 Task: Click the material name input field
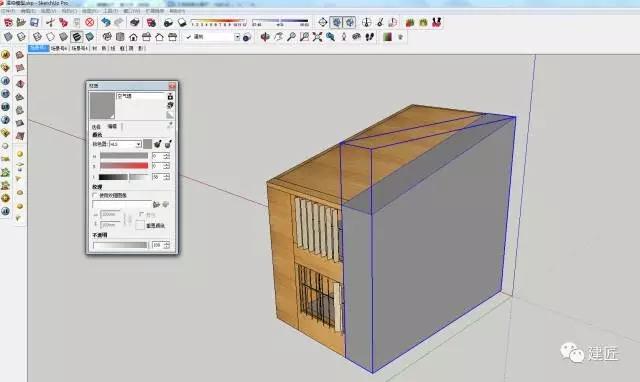pyautogui.click(x=141, y=96)
